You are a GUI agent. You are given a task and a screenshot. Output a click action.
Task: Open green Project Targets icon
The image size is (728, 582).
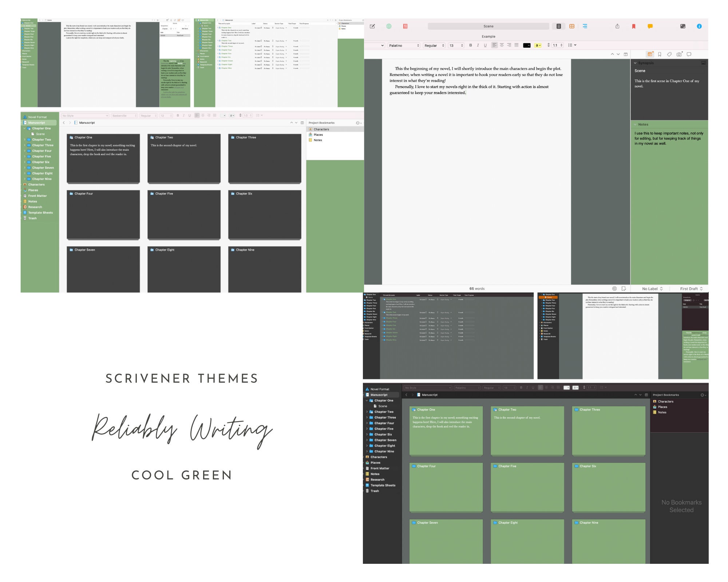point(389,26)
